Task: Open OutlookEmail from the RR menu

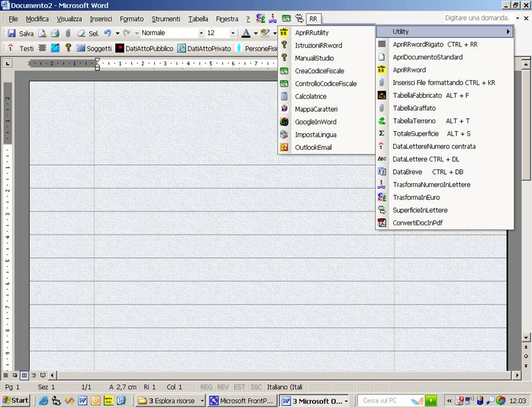Action: pos(326,147)
